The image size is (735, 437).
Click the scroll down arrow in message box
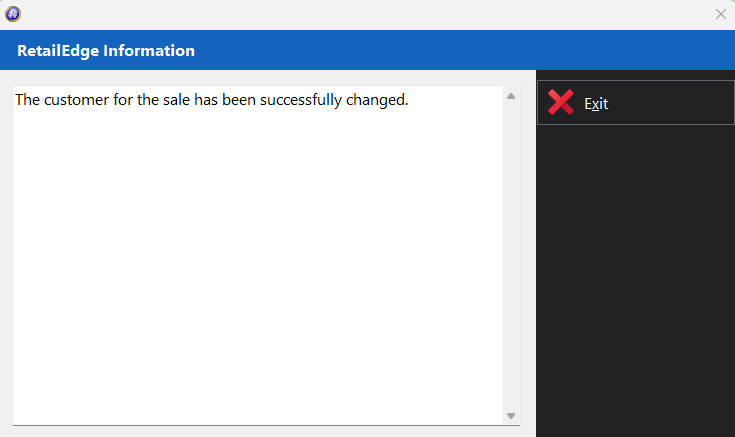tap(511, 416)
